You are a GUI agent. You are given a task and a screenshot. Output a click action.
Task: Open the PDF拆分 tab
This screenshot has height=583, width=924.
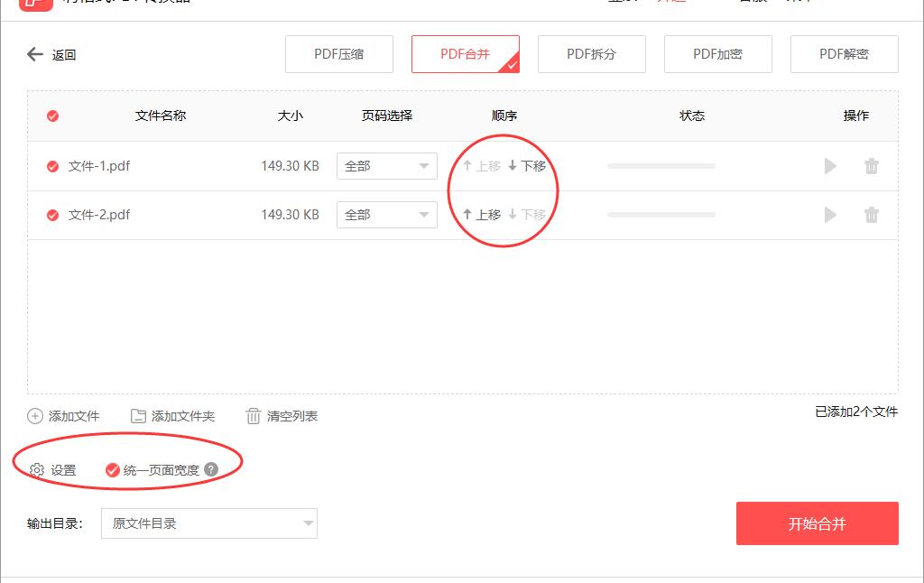pos(592,54)
